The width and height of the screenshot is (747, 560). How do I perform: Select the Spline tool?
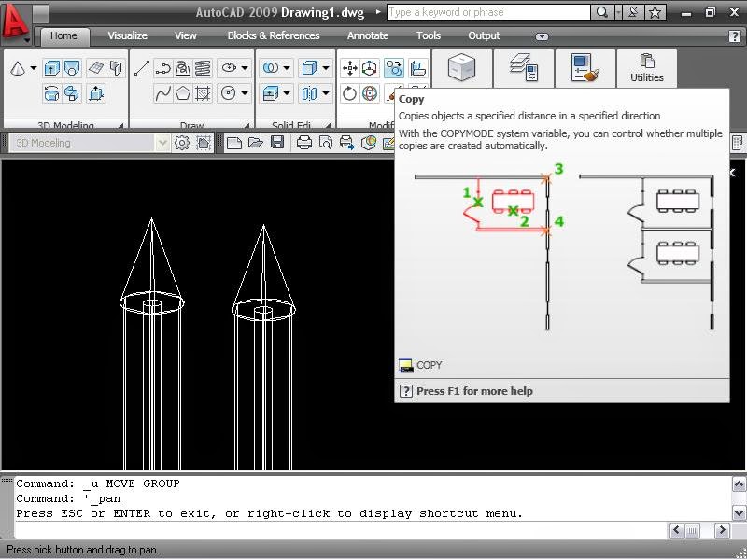[x=162, y=93]
